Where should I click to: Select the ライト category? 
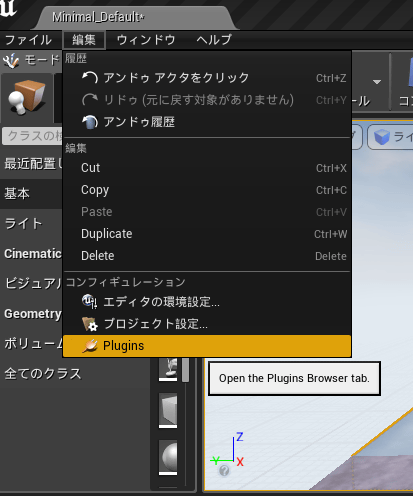(31, 224)
